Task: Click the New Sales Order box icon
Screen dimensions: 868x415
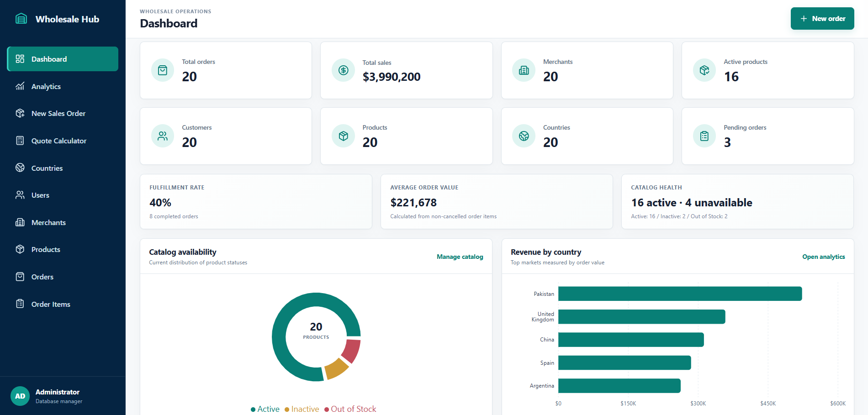Action: [20, 113]
